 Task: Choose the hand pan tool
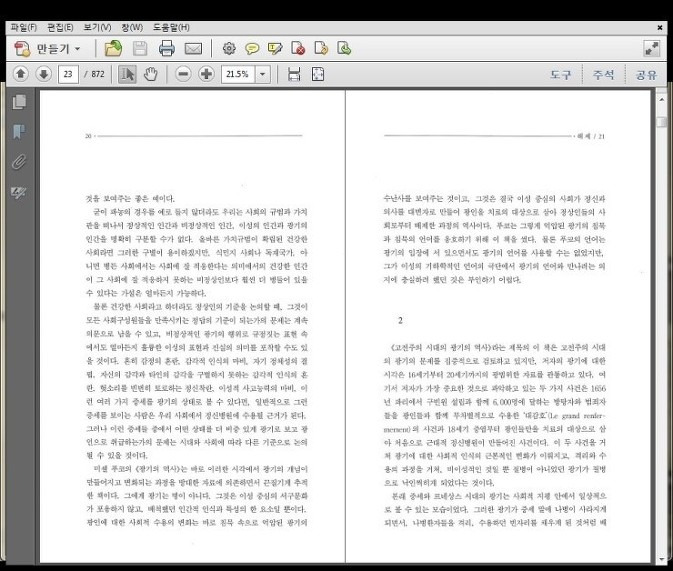click(x=151, y=74)
